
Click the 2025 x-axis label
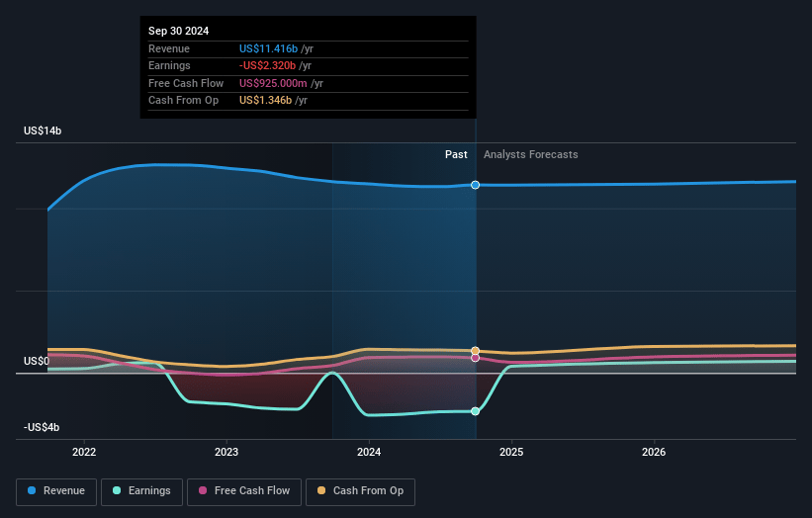pyautogui.click(x=511, y=453)
